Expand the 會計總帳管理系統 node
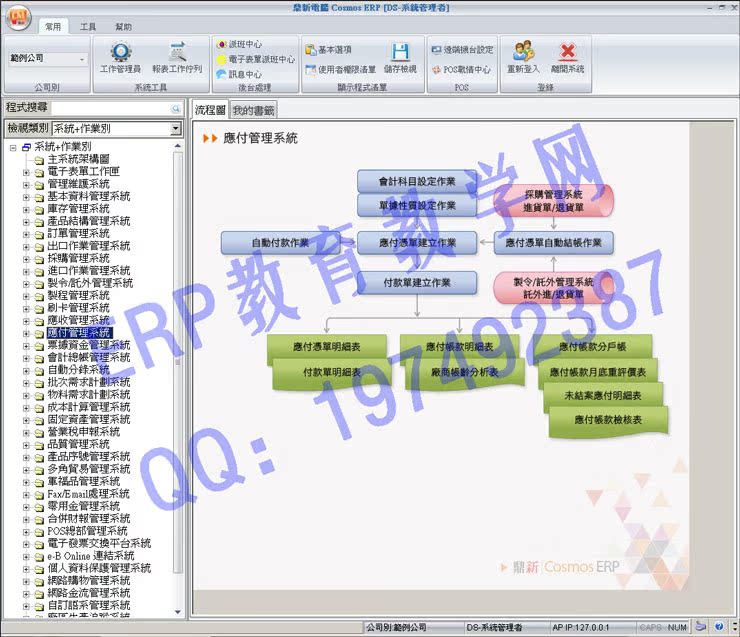740x637 pixels. click(x=26, y=359)
